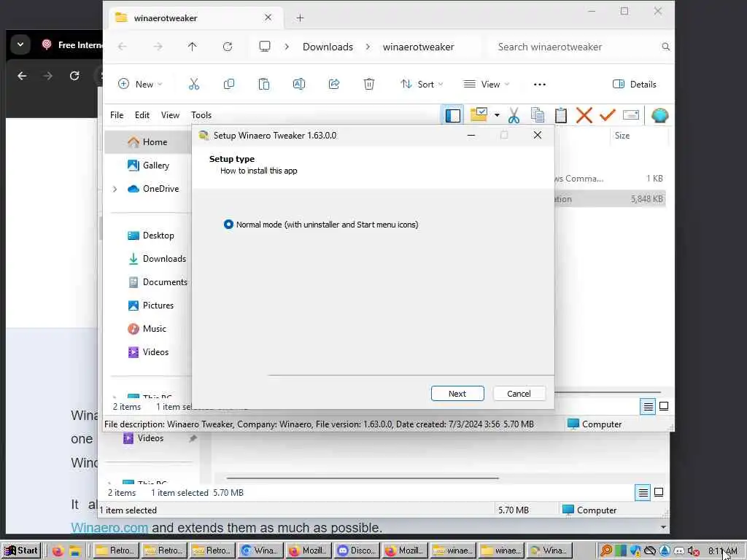Click the Rename icon in Explorer command bar

coord(298,85)
